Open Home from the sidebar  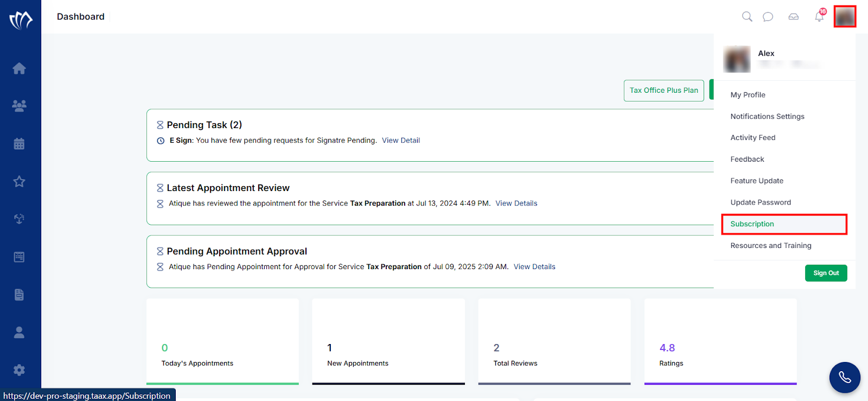(19, 68)
